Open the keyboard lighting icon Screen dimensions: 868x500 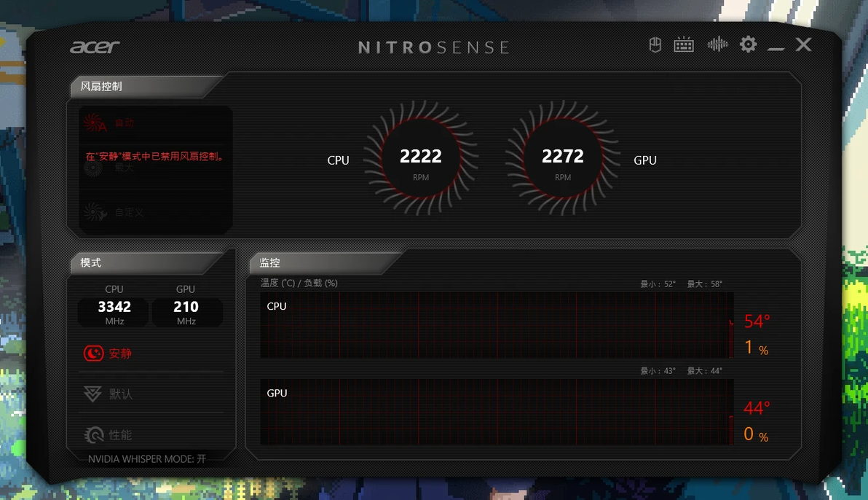(x=684, y=45)
